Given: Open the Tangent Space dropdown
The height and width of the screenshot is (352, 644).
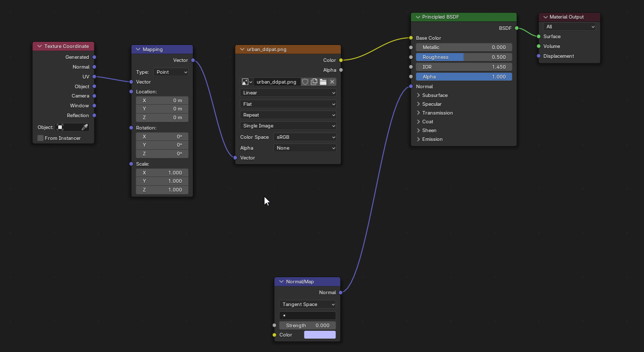Looking at the screenshot, I should [307, 305].
